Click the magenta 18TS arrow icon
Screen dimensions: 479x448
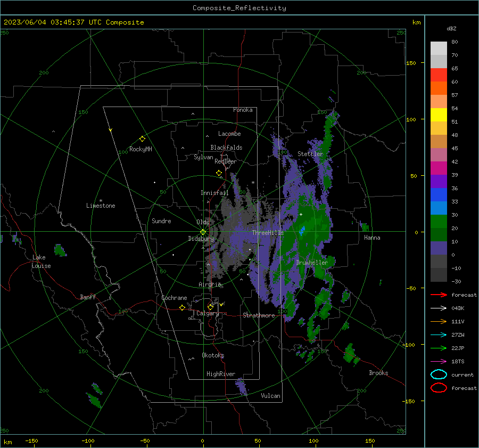(439, 361)
